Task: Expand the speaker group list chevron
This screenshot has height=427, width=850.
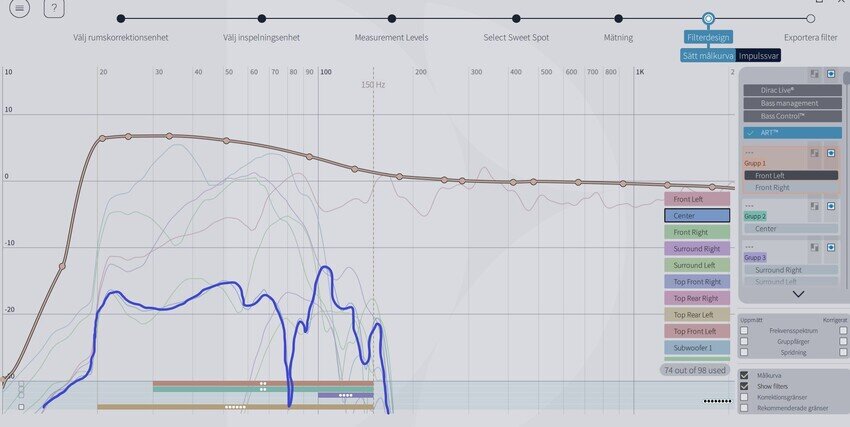Action: coord(798,294)
